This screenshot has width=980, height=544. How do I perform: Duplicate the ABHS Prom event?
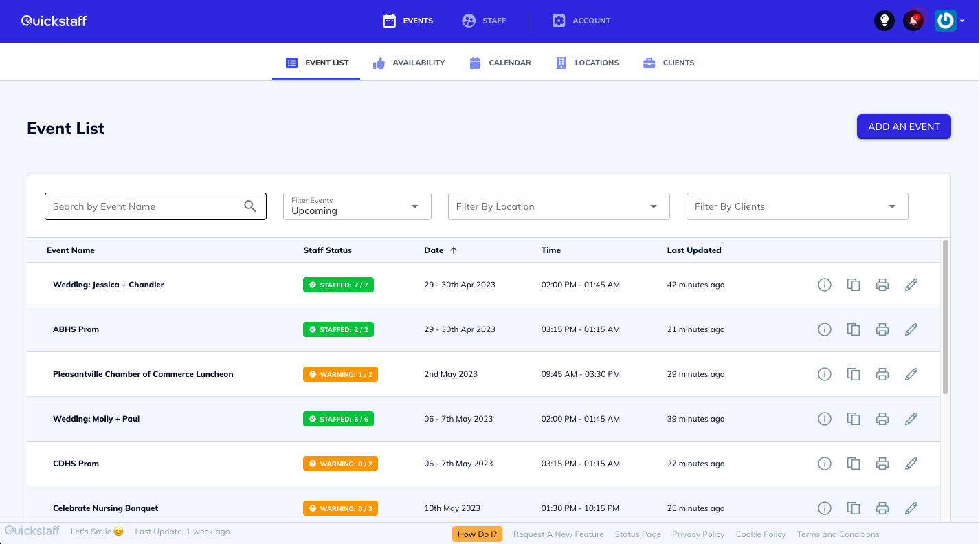coord(854,329)
